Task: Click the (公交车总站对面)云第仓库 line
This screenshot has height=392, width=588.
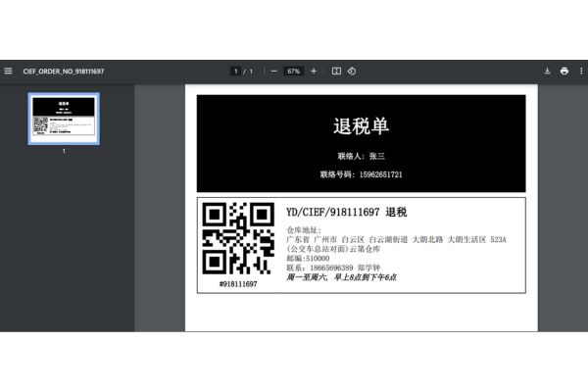Action: pyautogui.click(x=333, y=249)
